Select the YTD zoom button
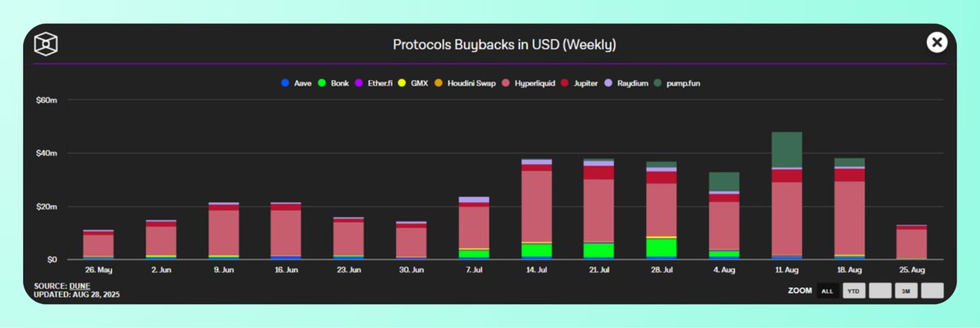 853,290
